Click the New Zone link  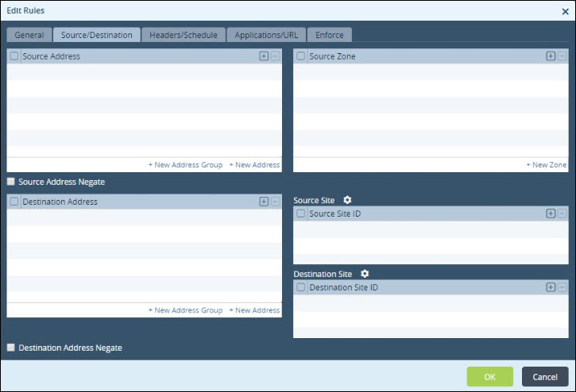pos(547,165)
